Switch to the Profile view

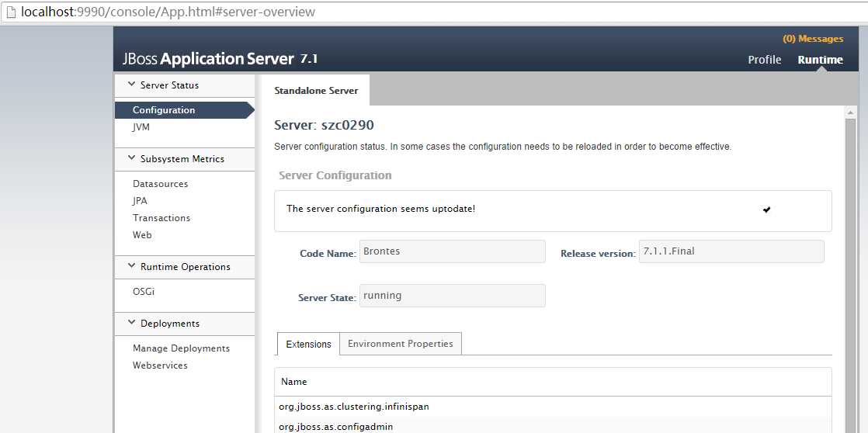click(765, 60)
